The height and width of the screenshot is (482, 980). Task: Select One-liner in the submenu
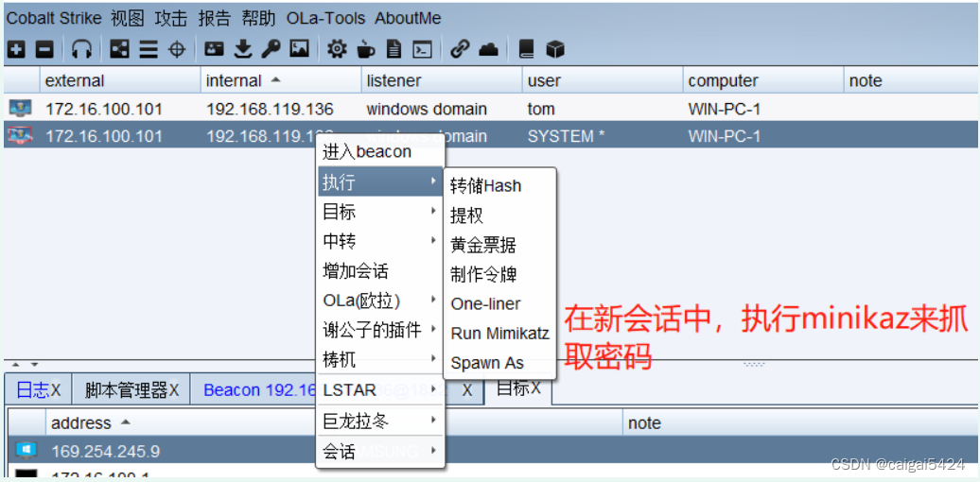click(499, 303)
